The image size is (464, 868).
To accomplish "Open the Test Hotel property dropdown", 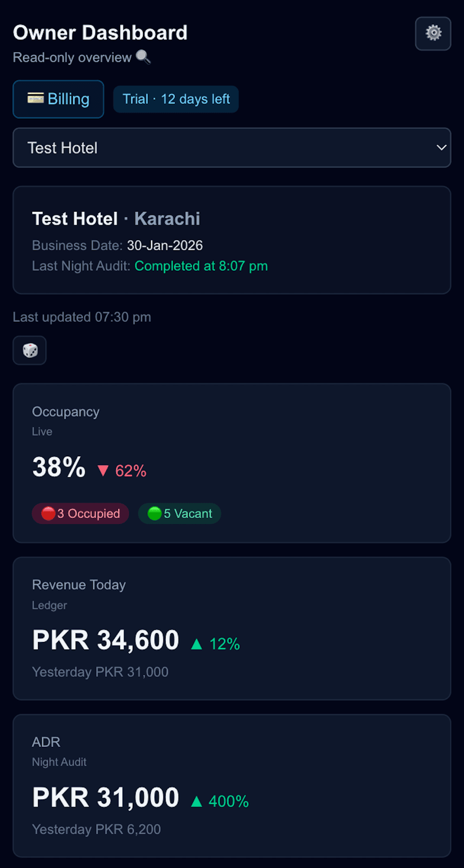I will click(x=232, y=148).
